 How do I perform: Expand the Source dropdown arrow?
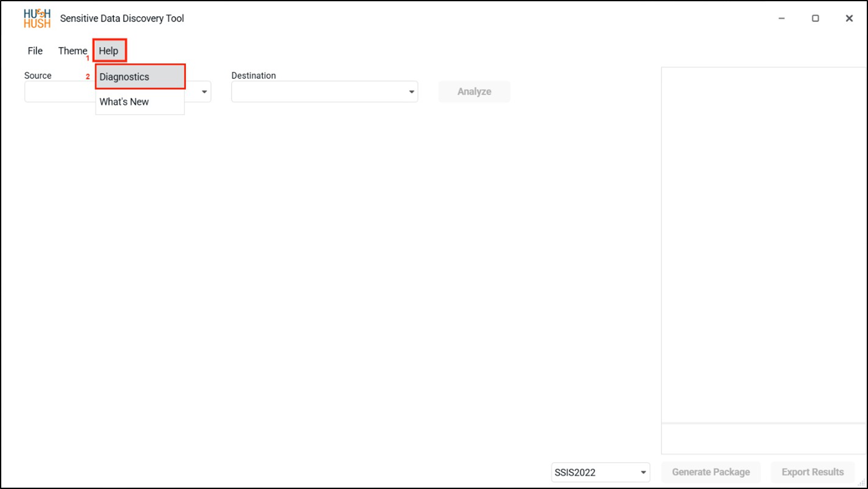pyautogui.click(x=204, y=92)
